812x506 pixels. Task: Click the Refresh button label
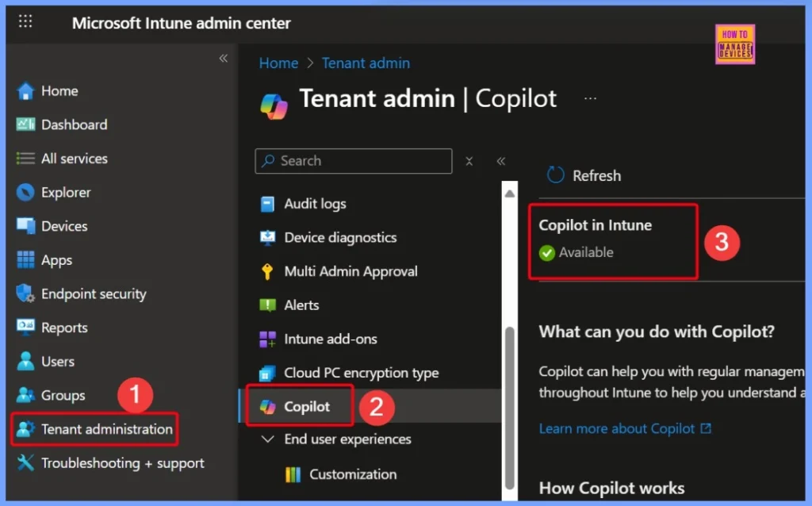pyautogui.click(x=596, y=175)
